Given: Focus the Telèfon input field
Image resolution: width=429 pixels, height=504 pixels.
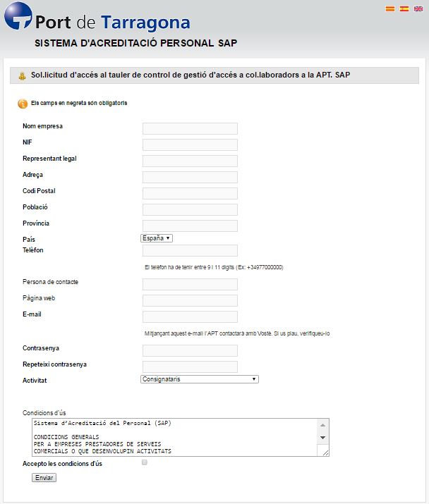Looking at the screenshot, I should coord(190,250).
